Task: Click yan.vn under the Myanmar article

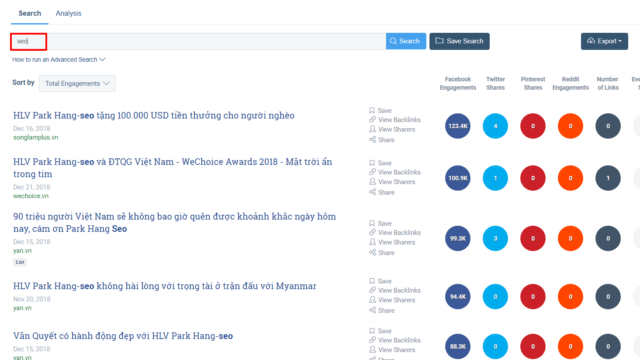Action: [x=22, y=308]
